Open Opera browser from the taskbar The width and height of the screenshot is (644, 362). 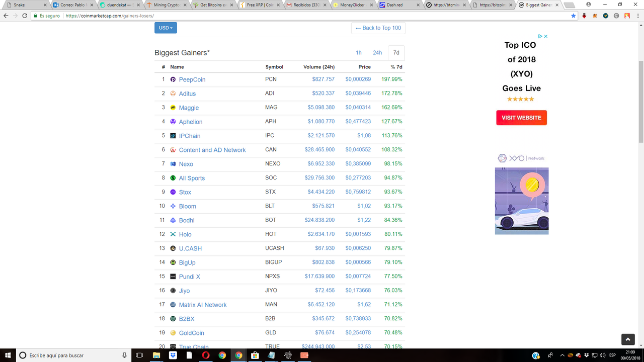(205, 355)
